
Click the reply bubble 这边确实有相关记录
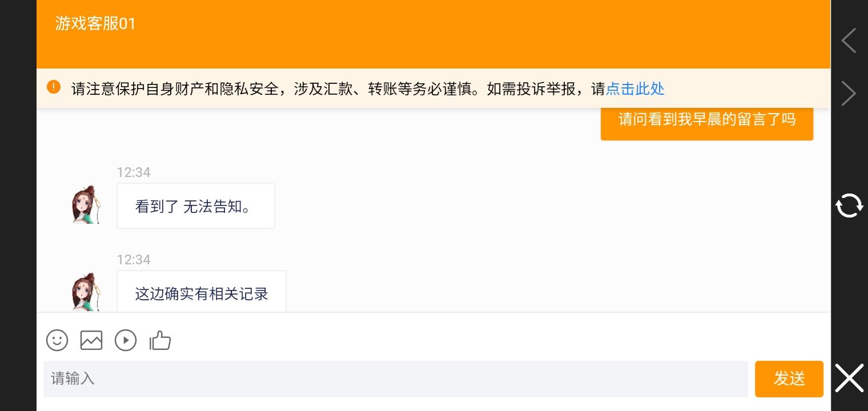[x=202, y=292]
